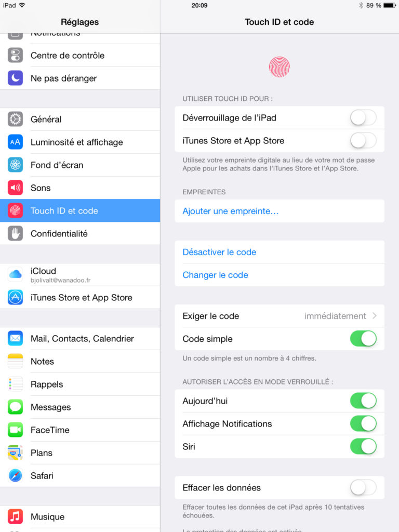Open Centre de contrôle settings icon

coord(15,55)
